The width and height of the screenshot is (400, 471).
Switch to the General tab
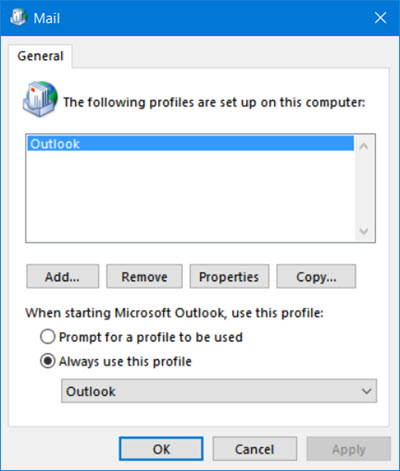[x=40, y=56]
